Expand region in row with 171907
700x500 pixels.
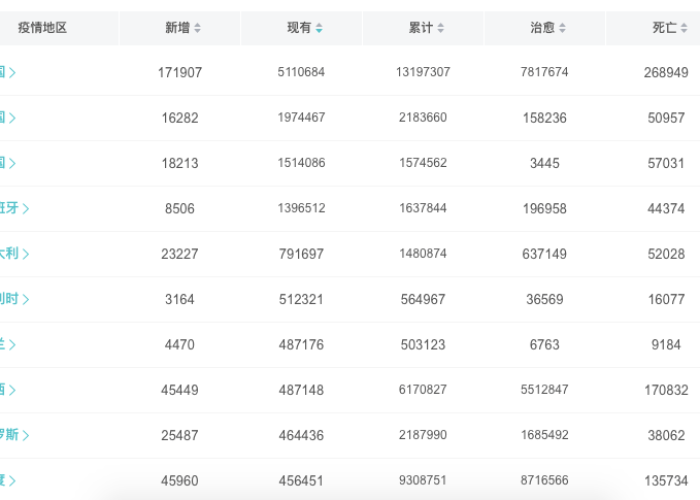[x=12, y=72]
